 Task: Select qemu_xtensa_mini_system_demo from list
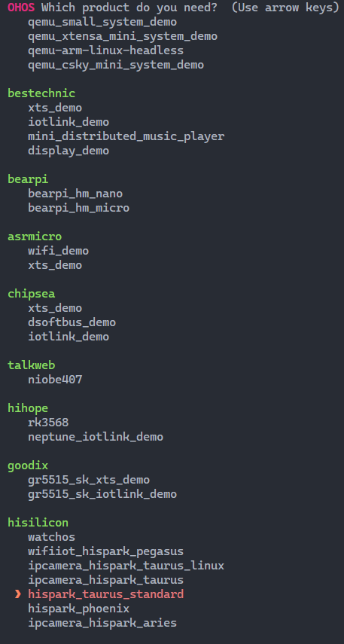pyautogui.click(x=123, y=36)
